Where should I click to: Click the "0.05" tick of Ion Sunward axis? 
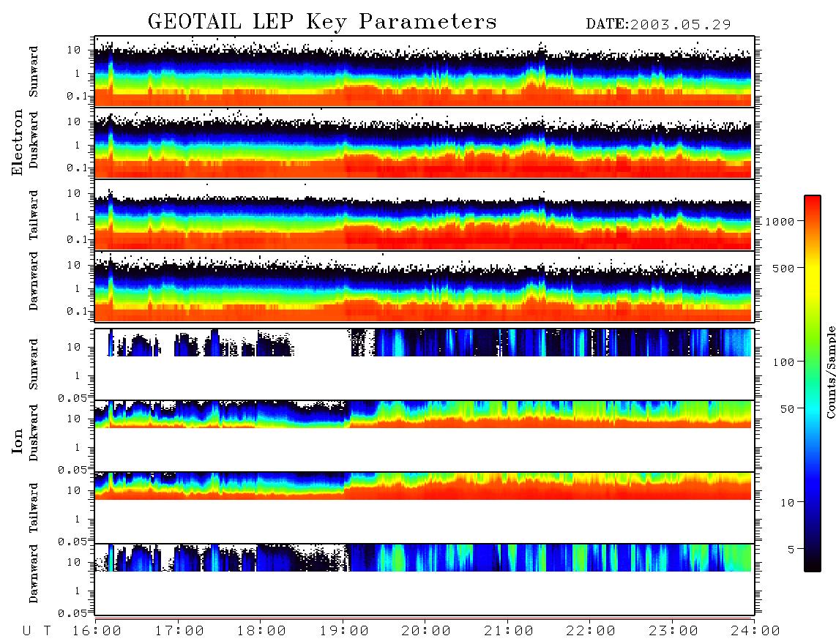tap(72, 397)
